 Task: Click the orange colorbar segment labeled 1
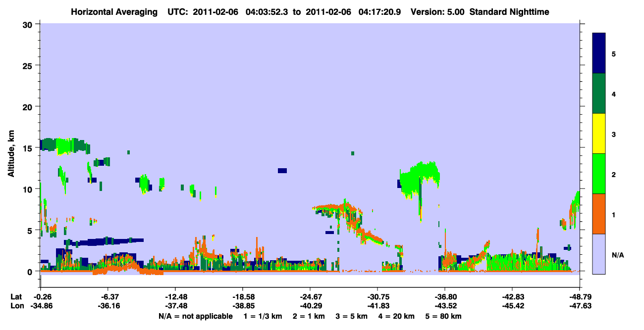pos(599,214)
